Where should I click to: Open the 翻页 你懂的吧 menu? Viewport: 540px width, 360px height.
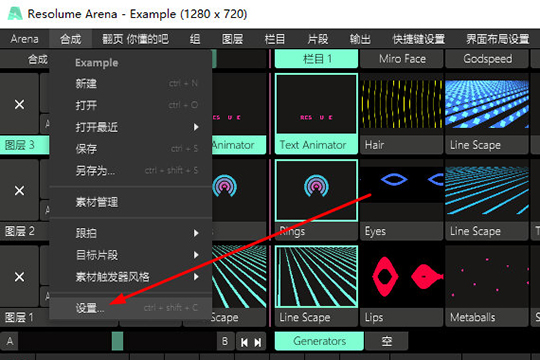(135, 39)
